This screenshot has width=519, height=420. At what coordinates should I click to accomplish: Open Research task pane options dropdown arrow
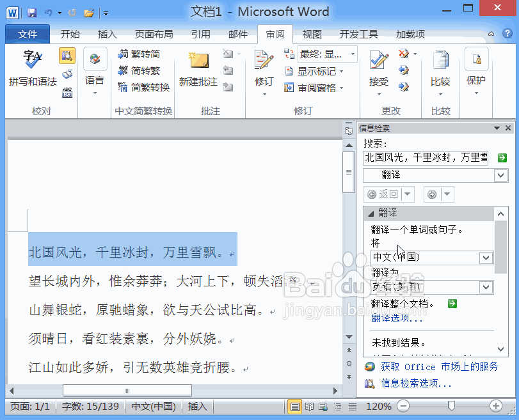(x=497, y=128)
